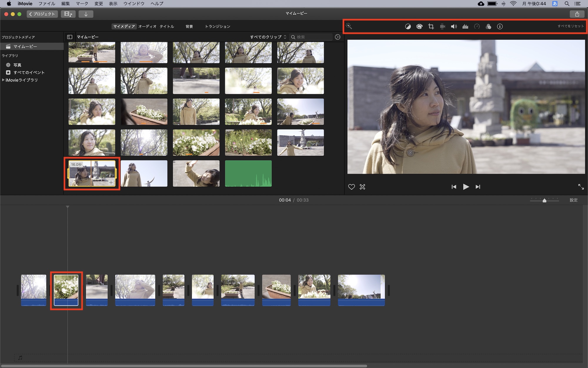The image size is (588, 368).
Task: Expand the iMovieライブラリ tree item
Action: pos(3,80)
